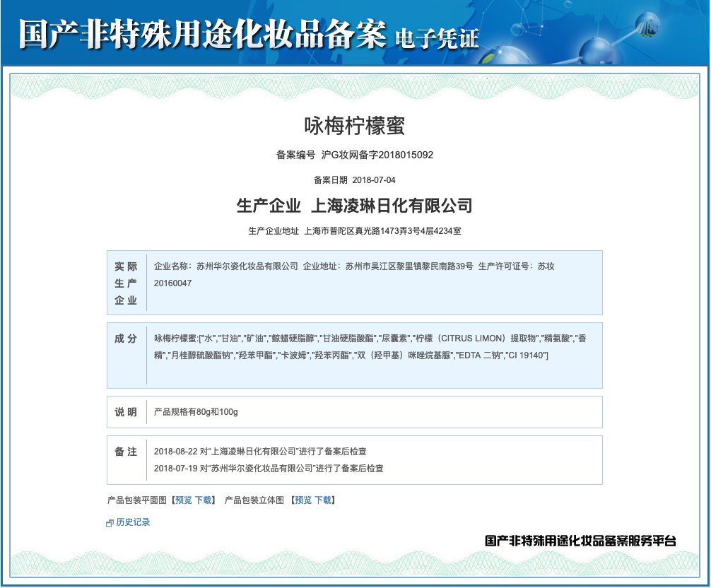Download the product packaging flat image
The height and width of the screenshot is (588, 711).
click(203, 500)
